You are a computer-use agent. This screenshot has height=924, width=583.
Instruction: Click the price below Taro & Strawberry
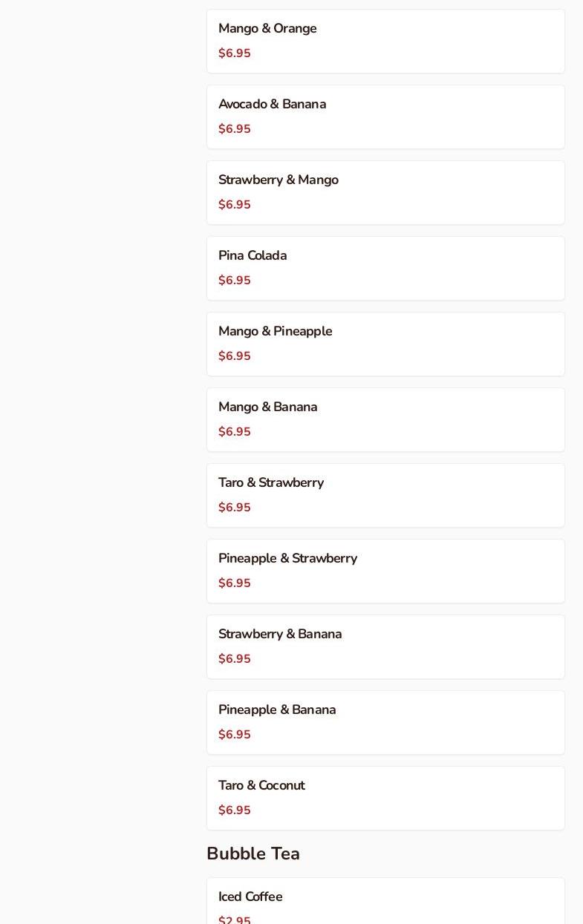point(235,508)
